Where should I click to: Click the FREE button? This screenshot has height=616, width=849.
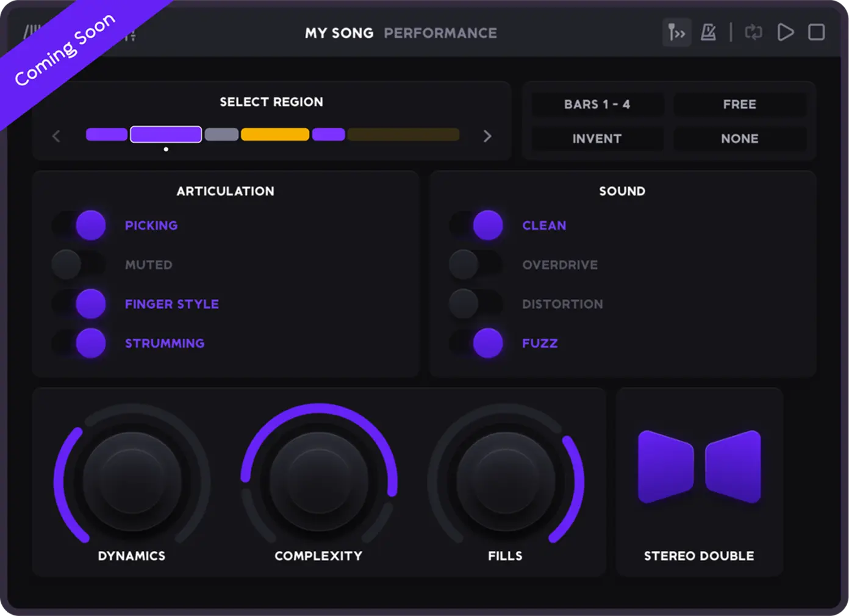coord(740,104)
